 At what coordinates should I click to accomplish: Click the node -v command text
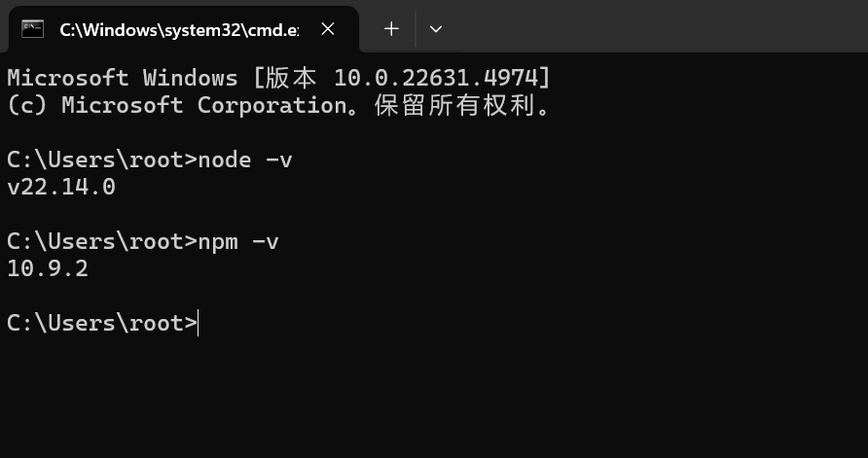click(244, 159)
